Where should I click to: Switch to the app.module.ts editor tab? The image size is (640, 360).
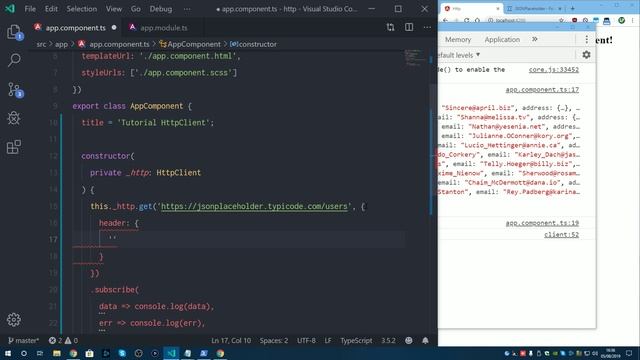pyautogui.click(x=163, y=28)
